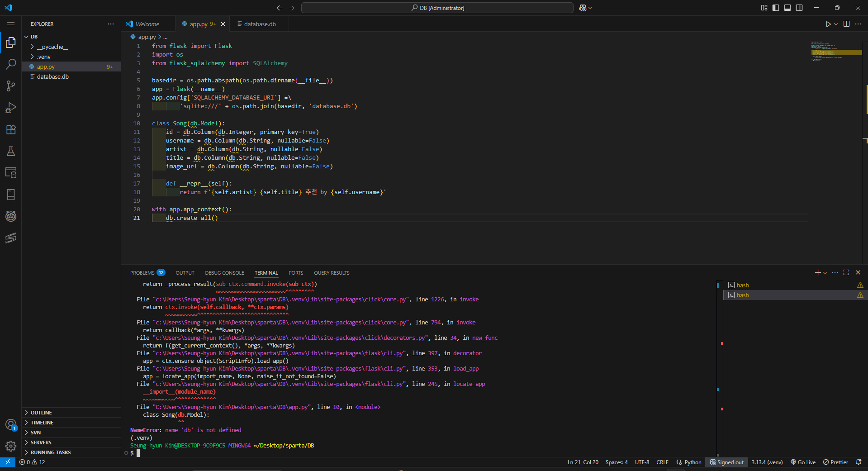
Task: Open editor More Actions menu
Action: [x=858, y=24]
